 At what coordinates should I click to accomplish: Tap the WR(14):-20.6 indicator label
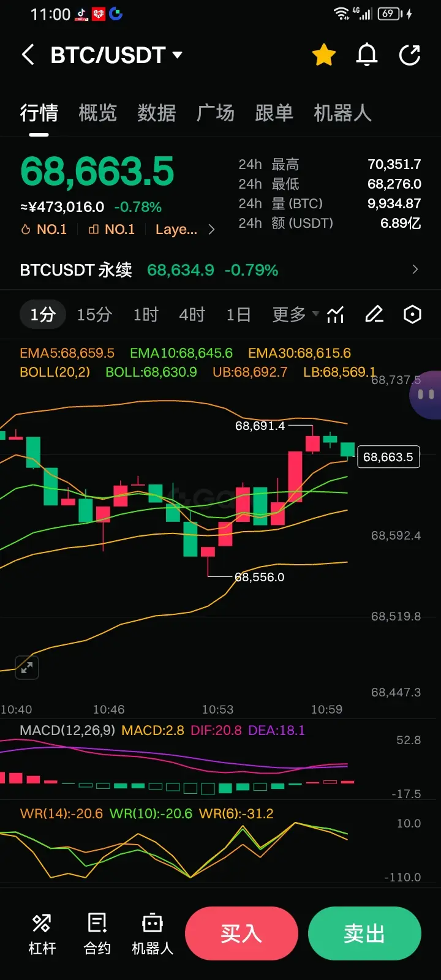pos(61,813)
